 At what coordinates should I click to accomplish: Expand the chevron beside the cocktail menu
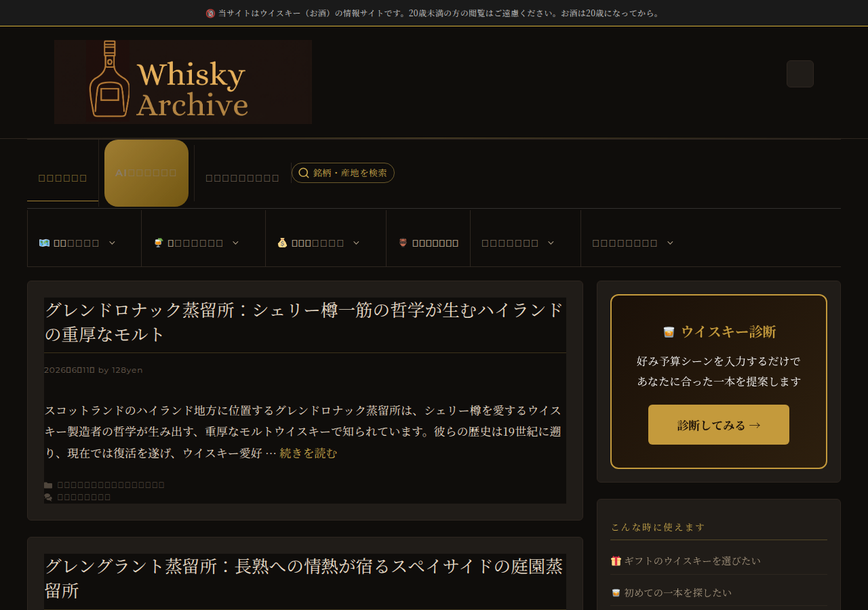pos(236,243)
